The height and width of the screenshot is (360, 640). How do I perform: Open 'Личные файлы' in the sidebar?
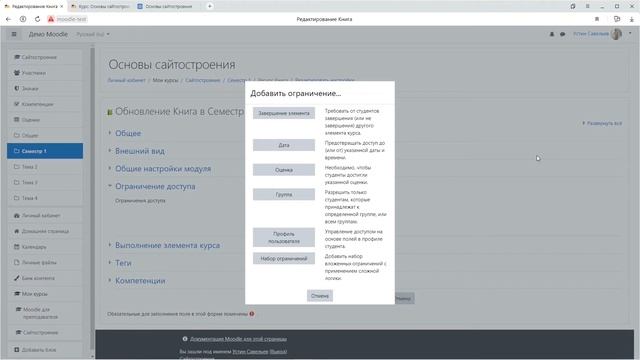(45, 262)
